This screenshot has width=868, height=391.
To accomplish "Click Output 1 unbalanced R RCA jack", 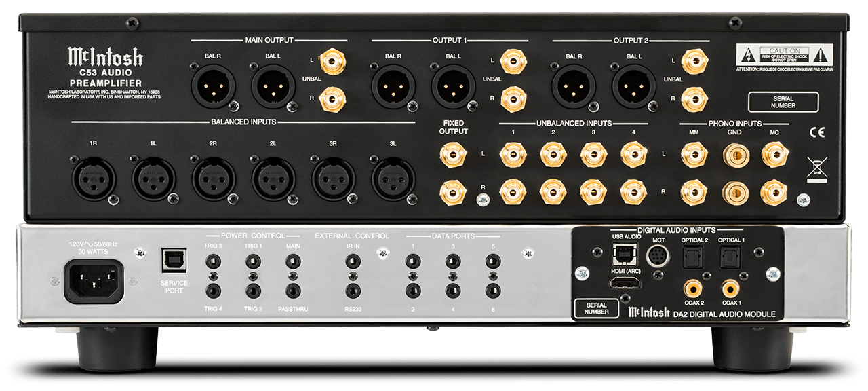I will (512, 100).
